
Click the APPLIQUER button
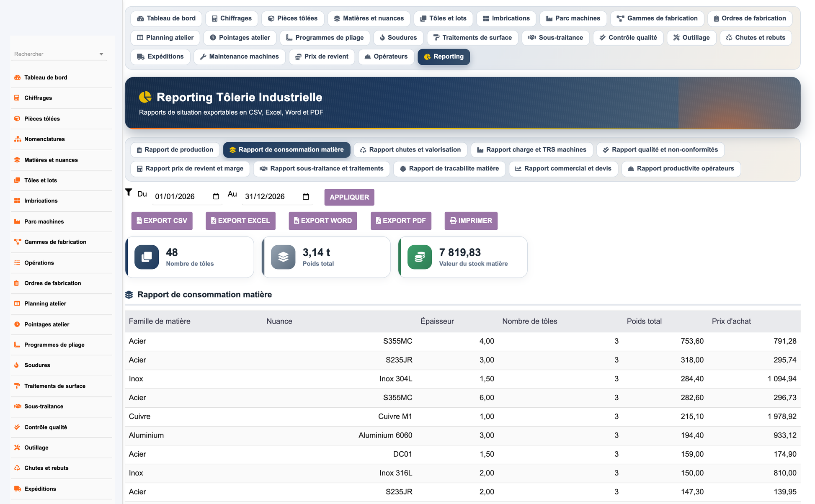[349, 197]
